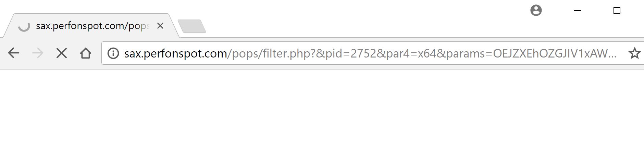644x141 pixels.
Task: Open the home page via house icon
Action: click(86, 53)
